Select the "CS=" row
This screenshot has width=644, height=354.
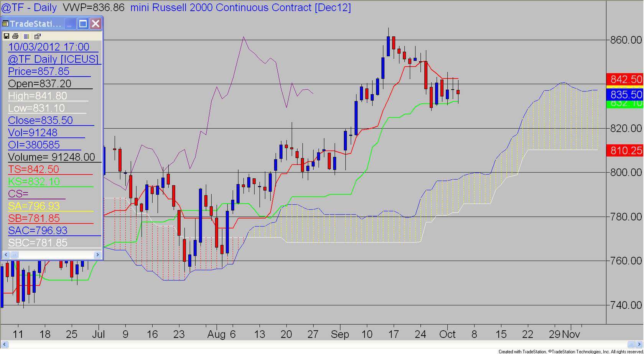(x=36, y=194)
